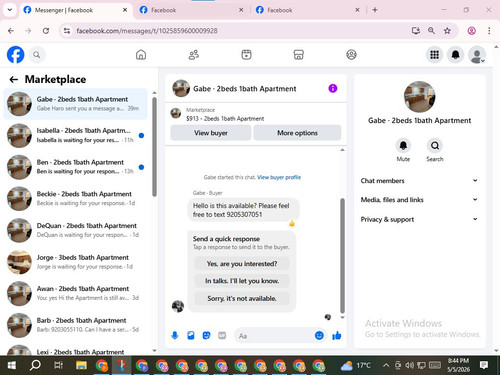The height and width of the screenshot is (375, 500).
Task: Open the Facebook search magnifier
Action: (37, 55)
